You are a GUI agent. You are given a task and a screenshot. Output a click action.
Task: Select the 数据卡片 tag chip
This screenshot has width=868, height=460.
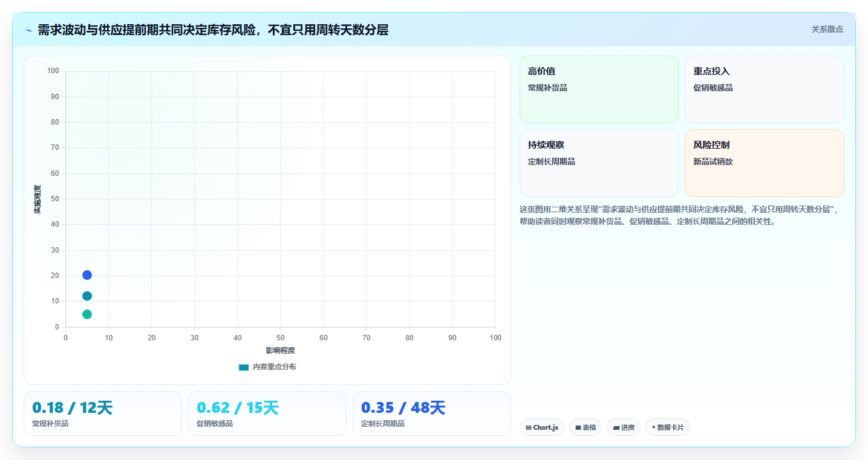[x=668, y=427]
